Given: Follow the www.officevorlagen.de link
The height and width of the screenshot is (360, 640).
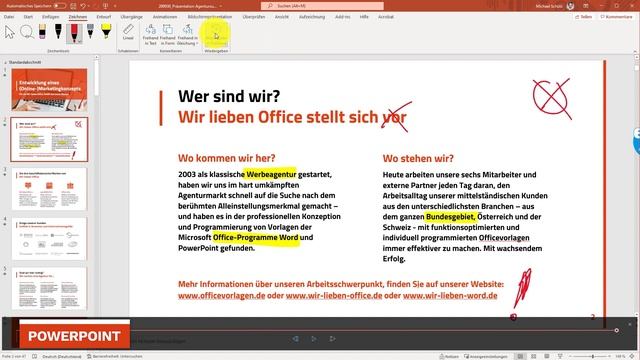Looking at the screenshot, I should (x=222, y=295).
